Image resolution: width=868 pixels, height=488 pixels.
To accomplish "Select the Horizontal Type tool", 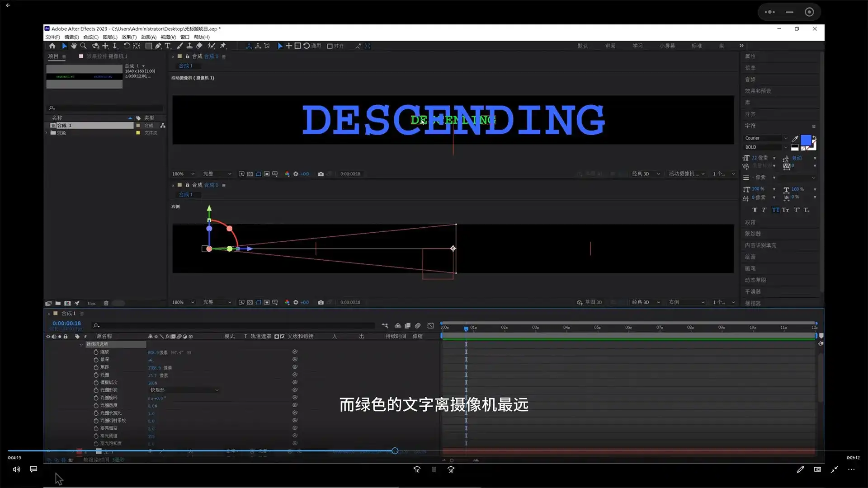I will 168,46.
